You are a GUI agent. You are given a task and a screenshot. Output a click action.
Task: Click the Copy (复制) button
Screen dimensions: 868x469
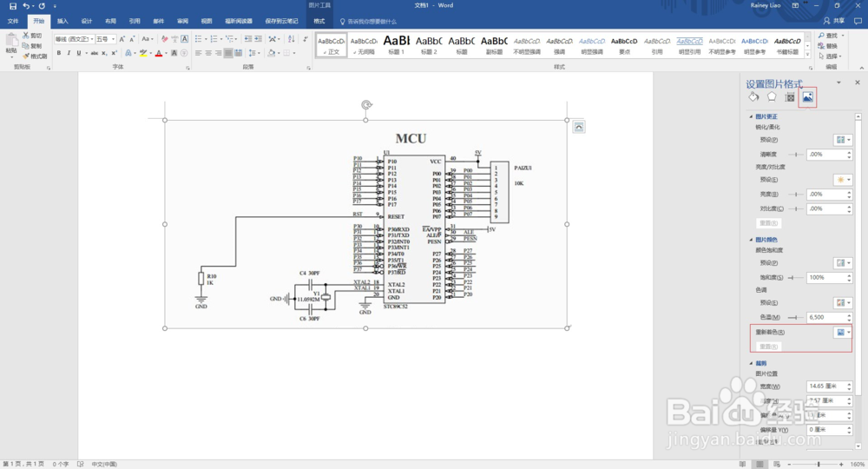(x=32, y=45)
